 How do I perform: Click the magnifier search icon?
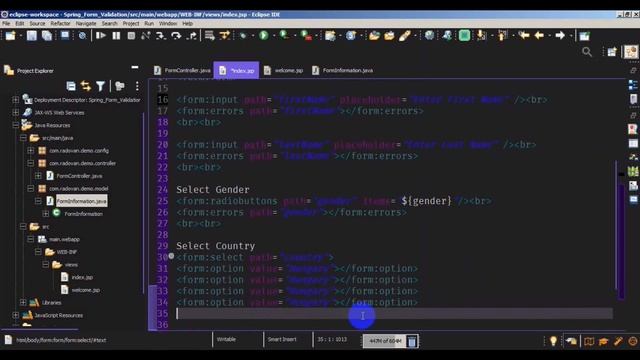point(587,52)
